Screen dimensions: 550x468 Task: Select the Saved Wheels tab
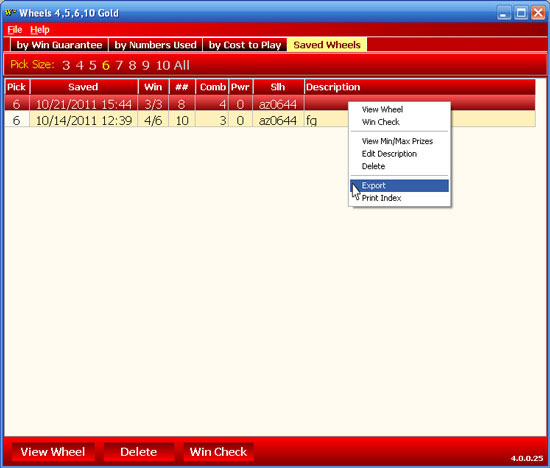[327, 45]
